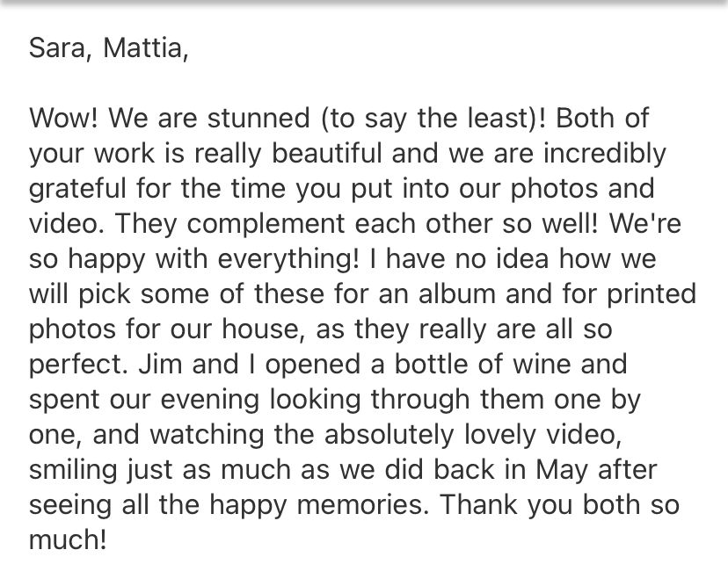
Task: Click the word "album" in the text
Action: (457, 294)
